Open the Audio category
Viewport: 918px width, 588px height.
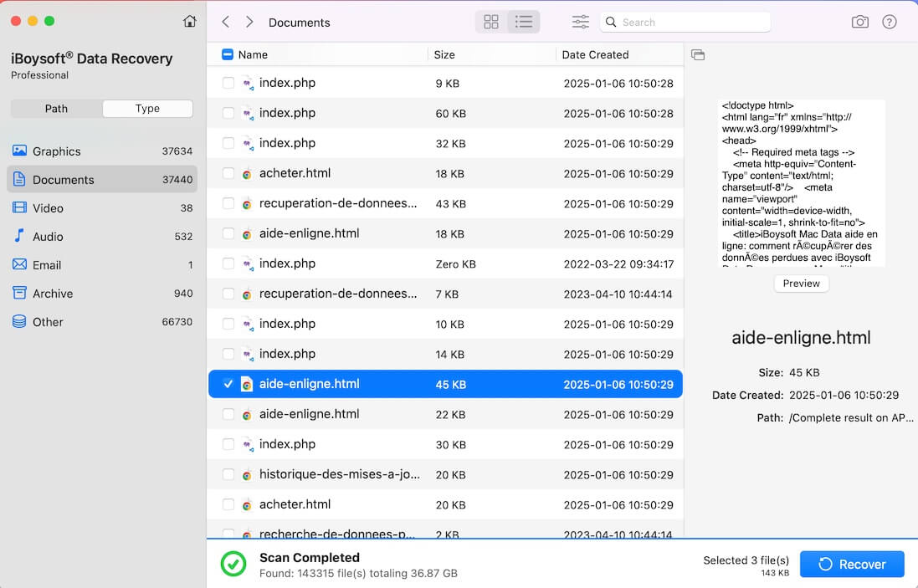click(x=102, y=237)
